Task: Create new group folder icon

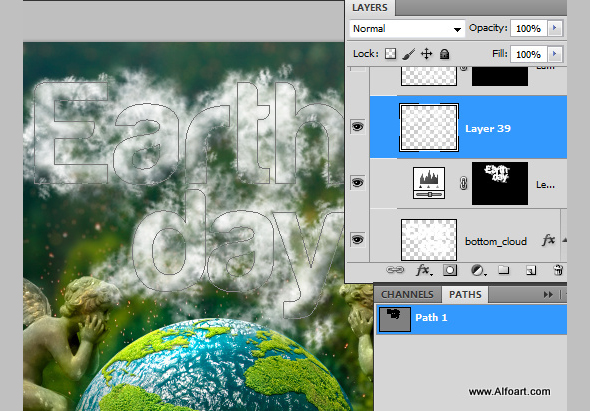Action: 503,269
